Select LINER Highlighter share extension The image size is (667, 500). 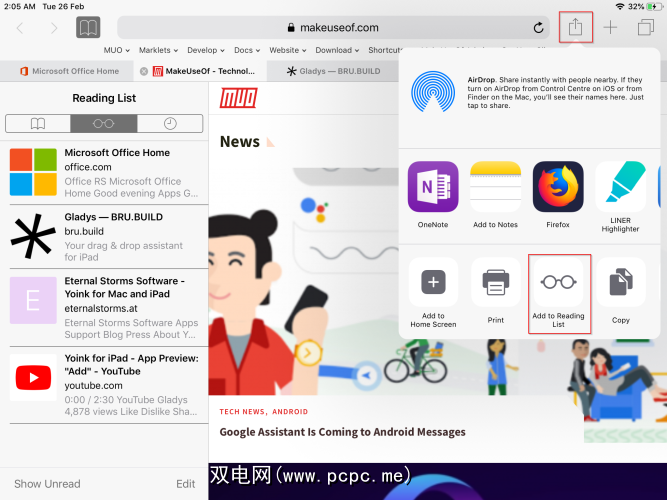click(x=620, y=197)
